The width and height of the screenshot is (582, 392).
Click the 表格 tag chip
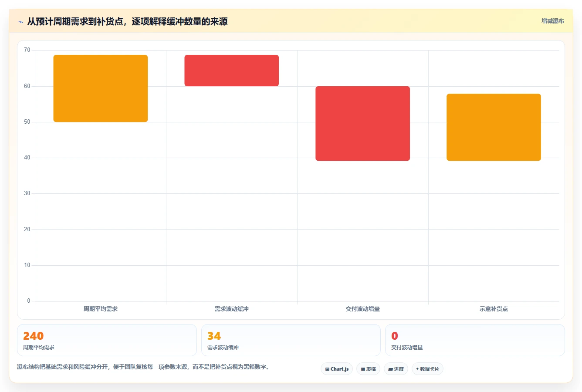(368, 369)
